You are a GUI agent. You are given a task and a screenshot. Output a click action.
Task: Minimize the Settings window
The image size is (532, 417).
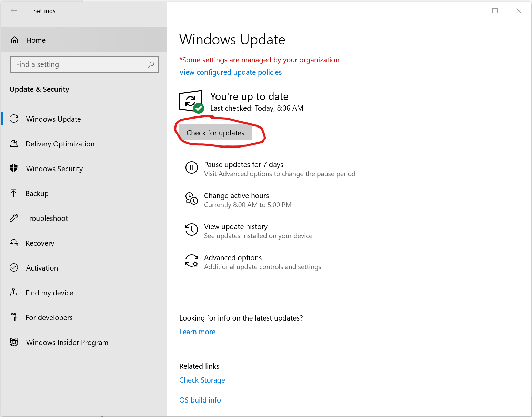[x=471, y=11]
